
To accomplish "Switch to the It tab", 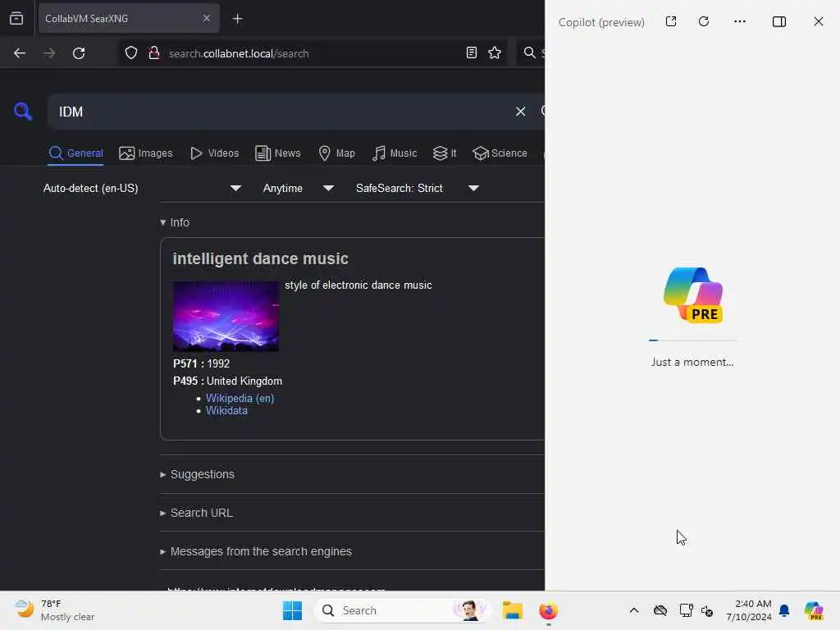I will point(445,153).
